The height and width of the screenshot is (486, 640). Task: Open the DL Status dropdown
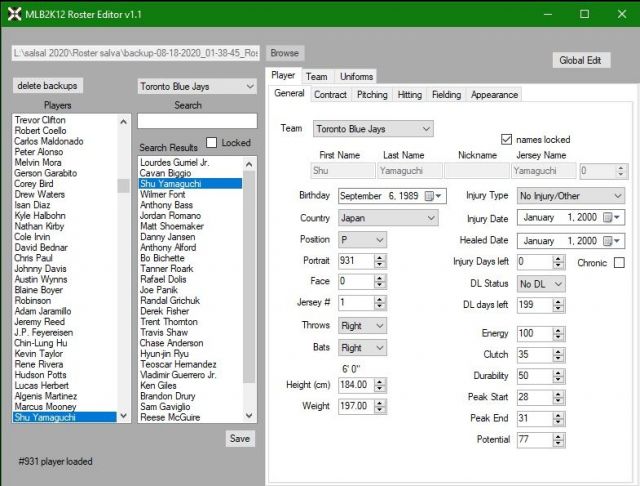[x=541, y=284]
